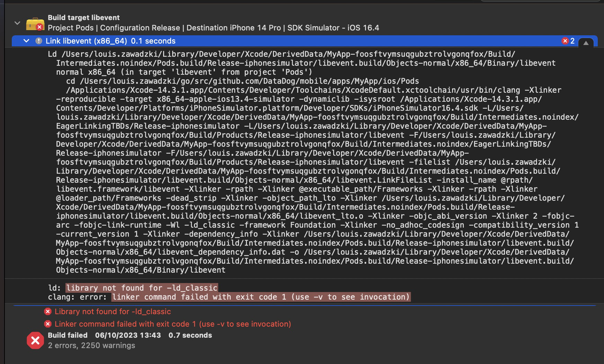Click the red error badge on the toolbox icon
The height and width of the screenshot is (364, 604).
tap(39, 26)
